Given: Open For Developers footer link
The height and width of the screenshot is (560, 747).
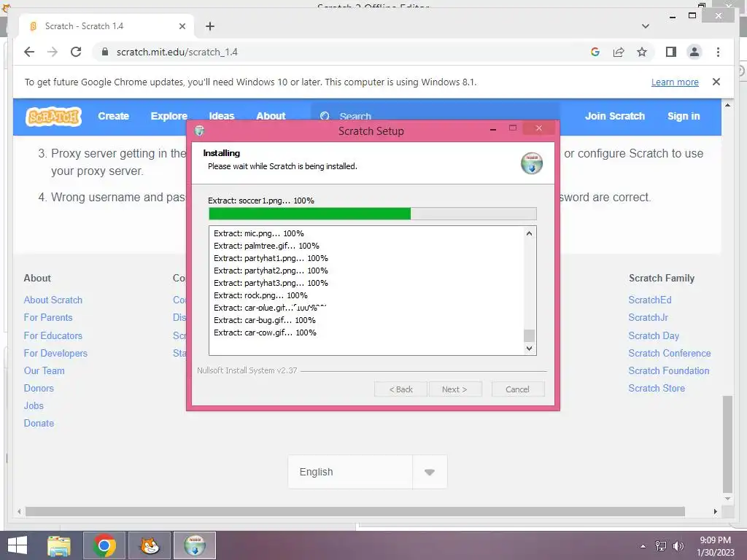Looking at the screenshot, I should coord(55,354).
